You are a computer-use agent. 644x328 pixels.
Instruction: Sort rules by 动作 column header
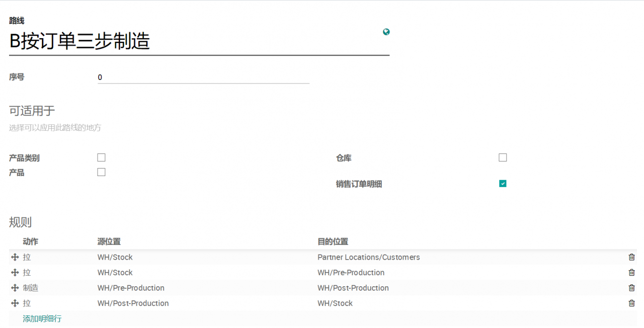click(x=30, y=241)
